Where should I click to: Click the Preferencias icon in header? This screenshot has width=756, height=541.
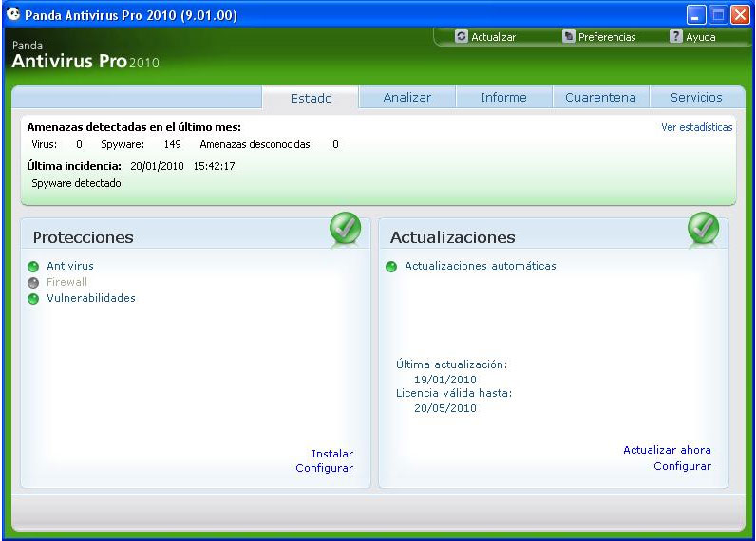coord(569,37)
